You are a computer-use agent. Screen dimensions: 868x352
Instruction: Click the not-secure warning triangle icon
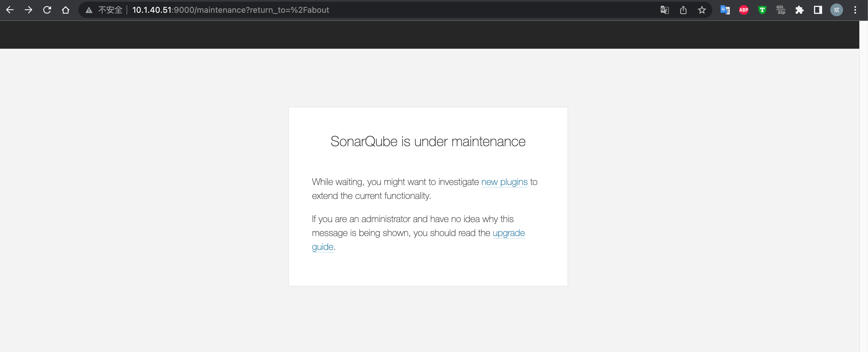click(x=89, y=10)
